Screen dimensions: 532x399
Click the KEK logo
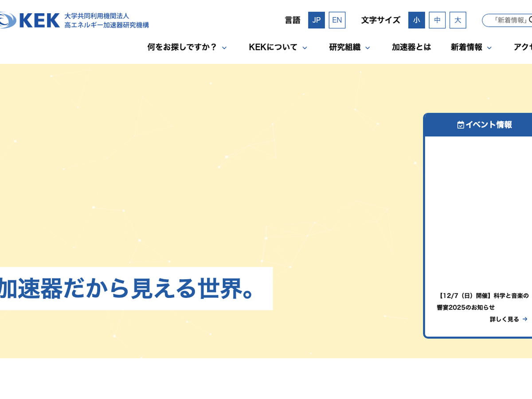[31, 20]
